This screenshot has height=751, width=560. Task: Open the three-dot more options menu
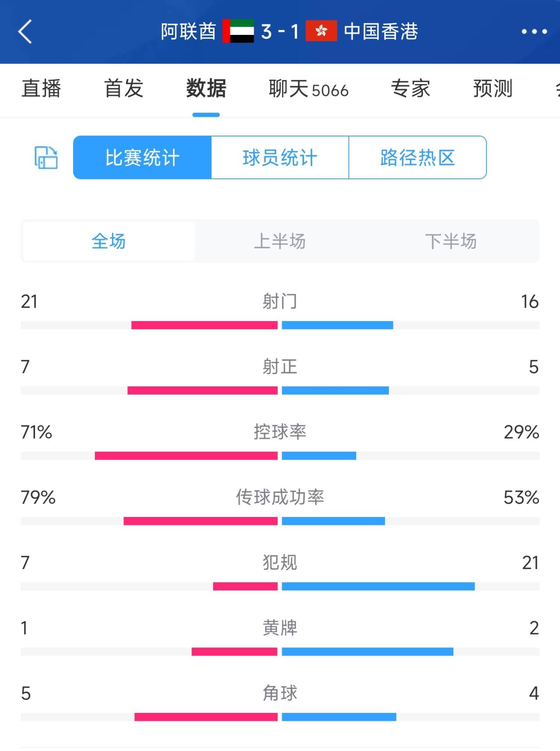coord(534,31)
